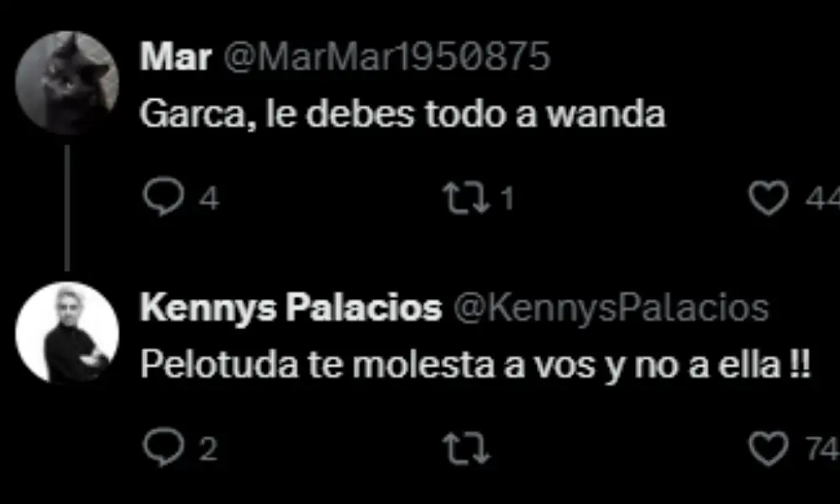Image resolution: width=840 pixels, height=504 pixels.
Task: Click the reply icon on Mar's tweet
Action: (164, 197)
